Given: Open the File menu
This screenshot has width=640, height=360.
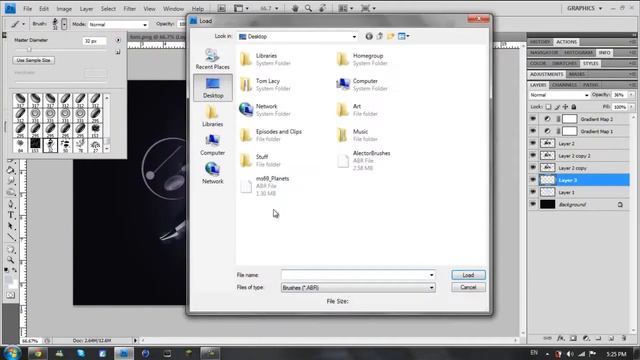Looking at the screenshot, I should coord(27,9).
